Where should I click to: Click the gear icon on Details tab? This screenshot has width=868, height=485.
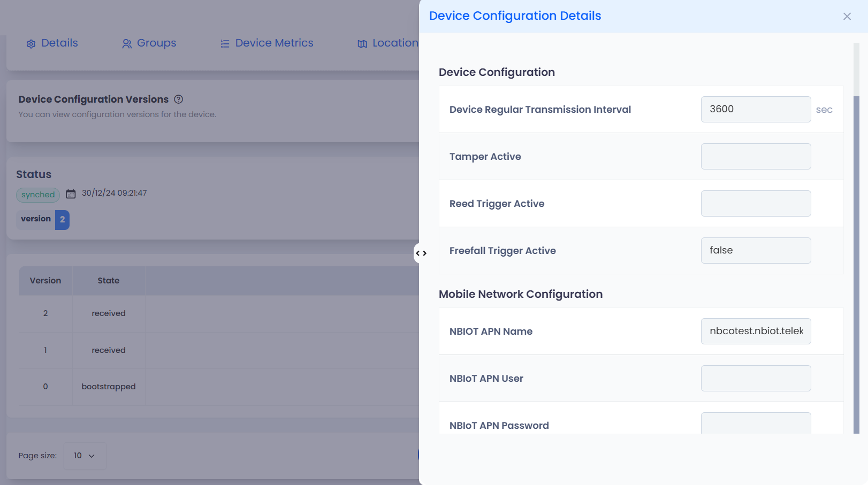coord(31,44)
